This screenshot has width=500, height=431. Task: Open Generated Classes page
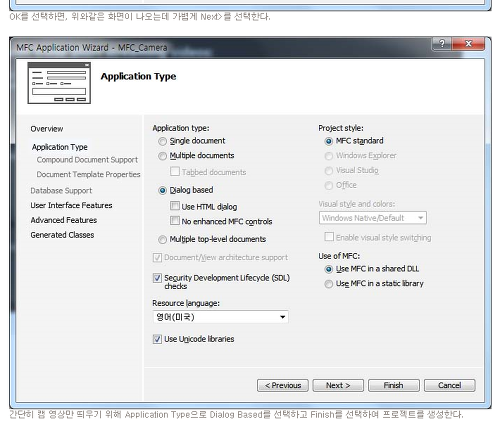coord(62,235)
